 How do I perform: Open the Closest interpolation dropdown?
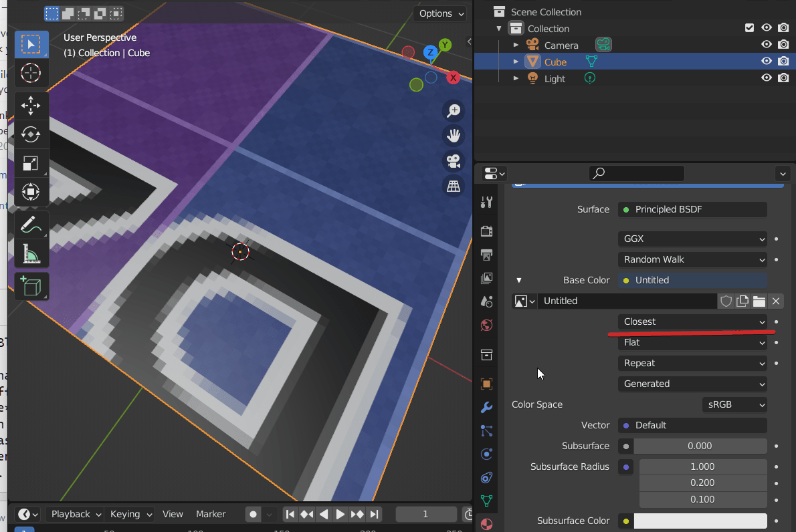click(692, 321)
